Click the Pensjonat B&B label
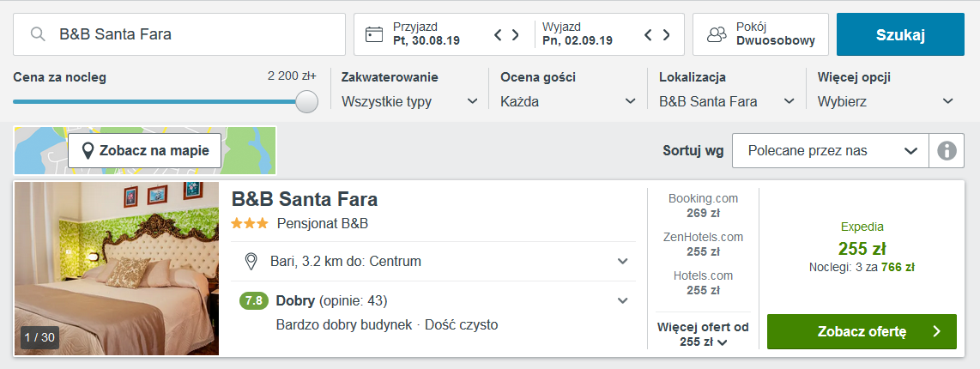Viewport: 980px width, 369px height. pyautogui.click(x=323, y=223)
